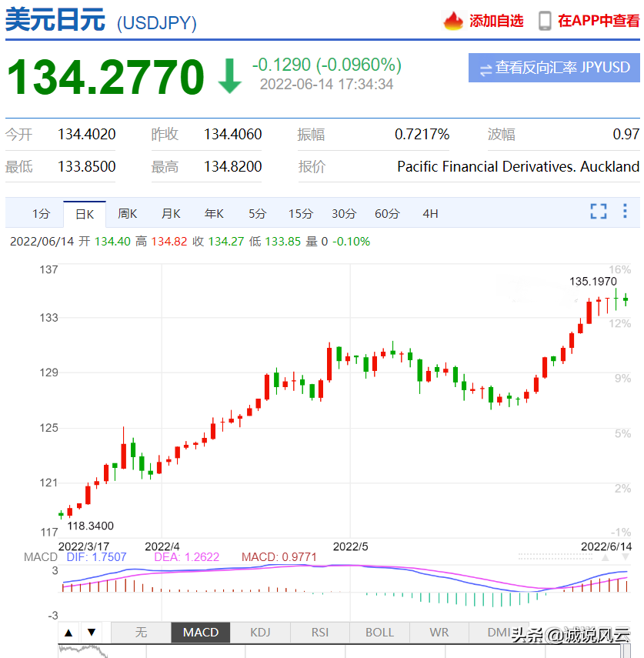Switch to the 1分 chart tab

tap(41, 213)
